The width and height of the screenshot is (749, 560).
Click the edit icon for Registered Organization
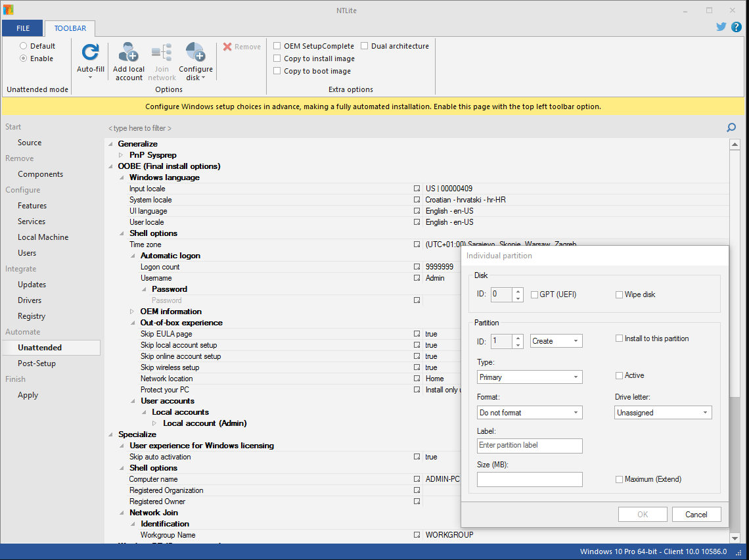417,490
